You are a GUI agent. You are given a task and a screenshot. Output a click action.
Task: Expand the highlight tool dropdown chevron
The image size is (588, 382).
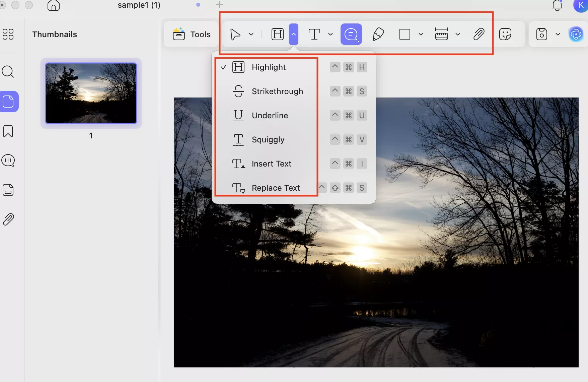click(293, 34)
